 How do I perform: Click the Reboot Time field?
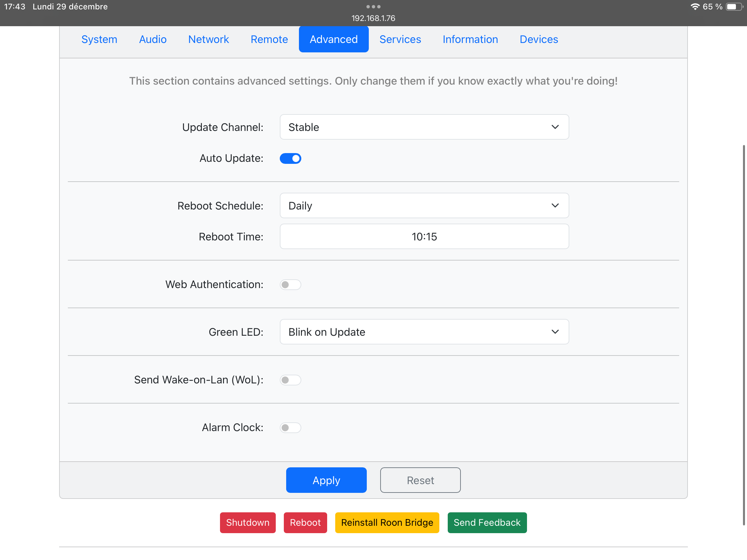pos(424,237)
